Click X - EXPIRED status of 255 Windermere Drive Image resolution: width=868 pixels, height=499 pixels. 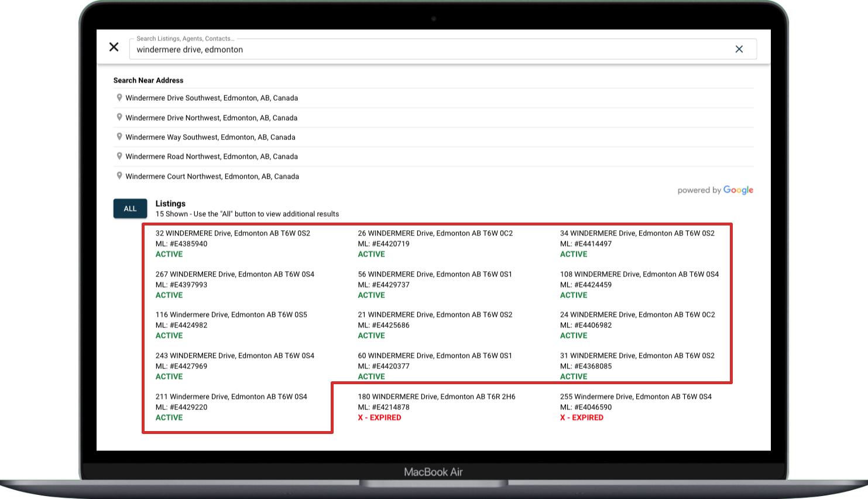coord(582,418)
